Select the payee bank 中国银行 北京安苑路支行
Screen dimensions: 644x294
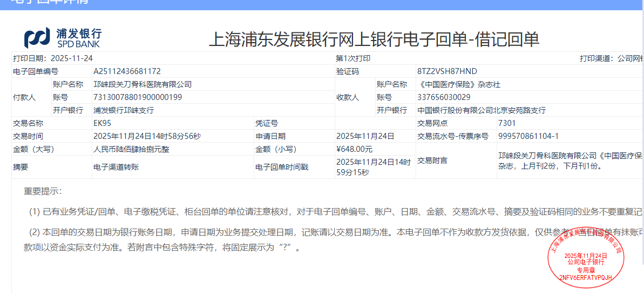pos(482,110)
